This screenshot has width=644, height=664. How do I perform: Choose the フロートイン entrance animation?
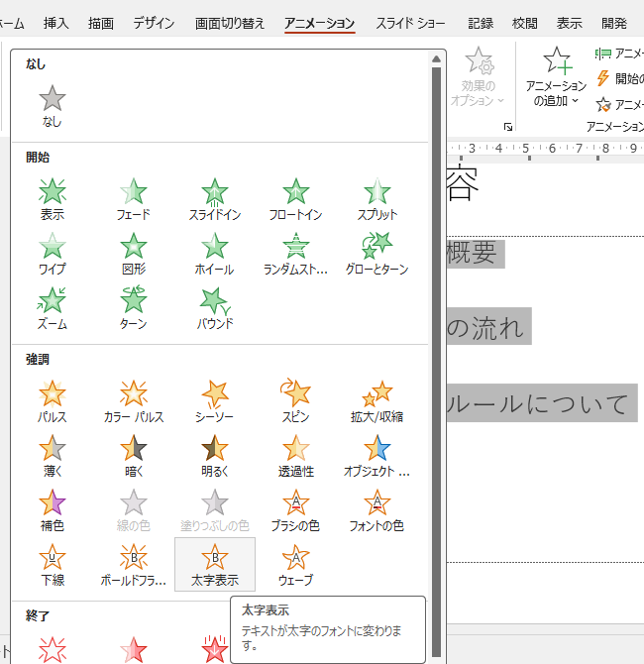coord(295,199)
